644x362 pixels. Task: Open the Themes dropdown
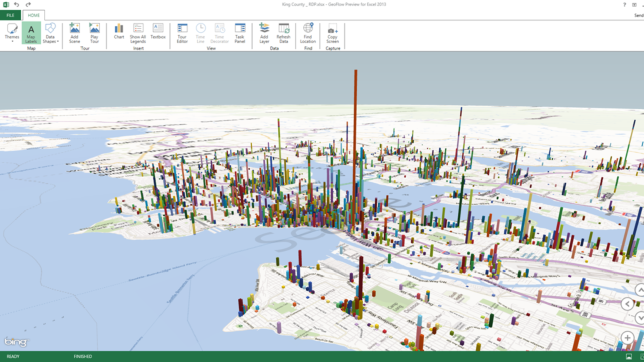(12, 33)
